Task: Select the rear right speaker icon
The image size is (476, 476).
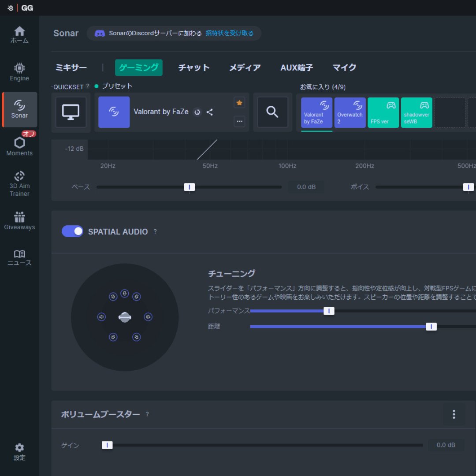Action: [137, 337]
